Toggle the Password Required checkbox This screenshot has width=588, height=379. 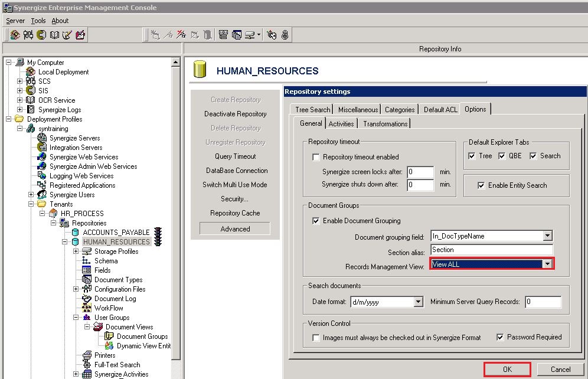point(500,338)
